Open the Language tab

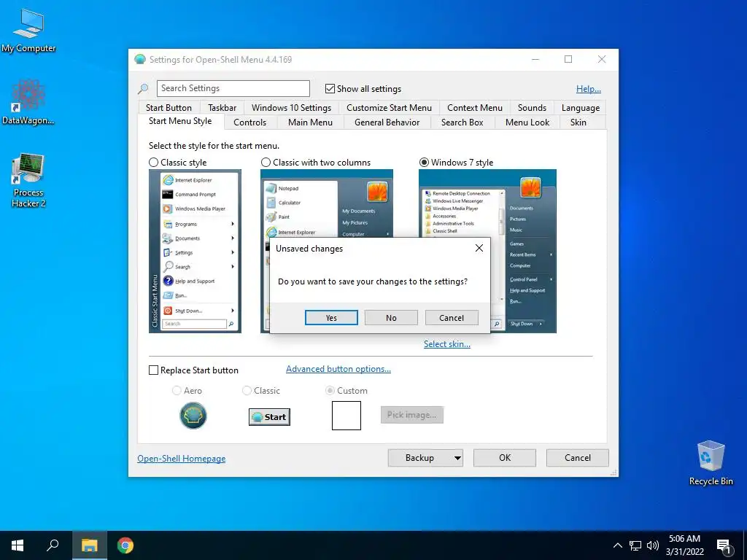[x=580, y=108]
